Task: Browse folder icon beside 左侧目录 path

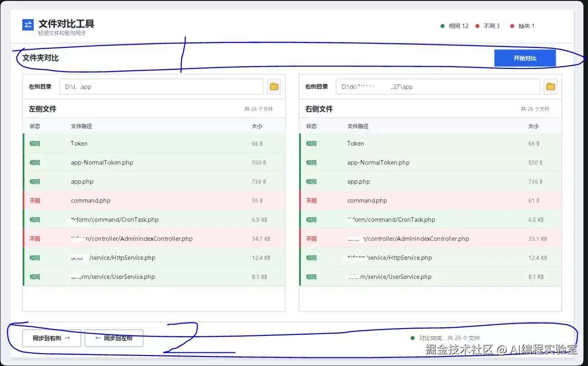Action: (274, 86)
